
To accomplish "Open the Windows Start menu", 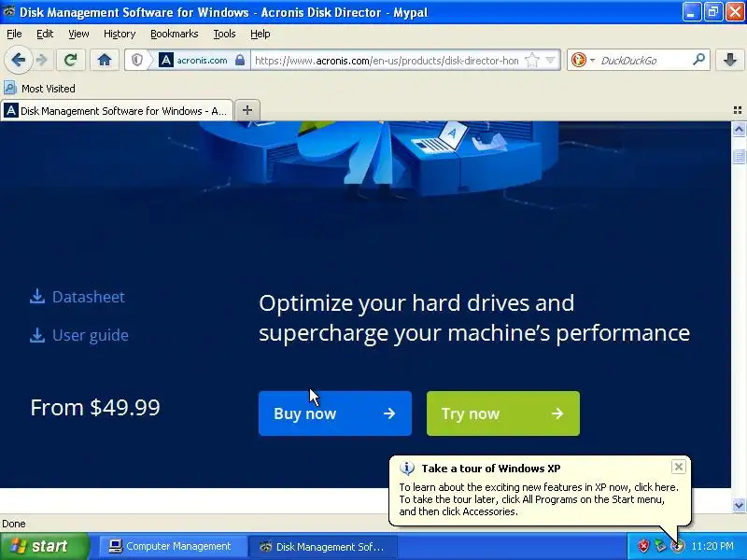I will [x=44, y=546].
